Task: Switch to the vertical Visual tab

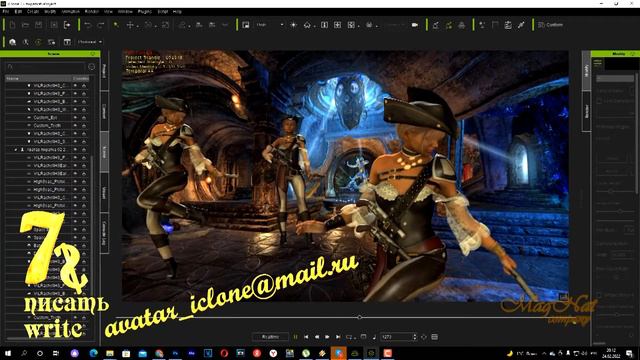Action: coord(104,192)
